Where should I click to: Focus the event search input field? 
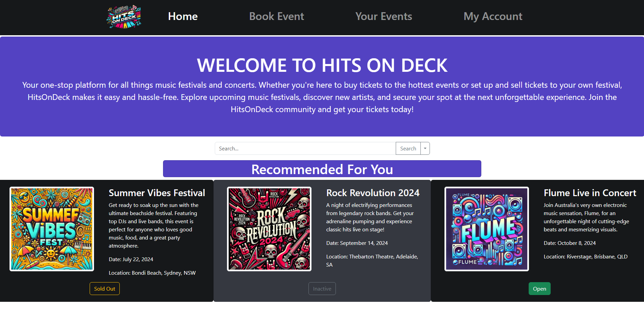305,148
